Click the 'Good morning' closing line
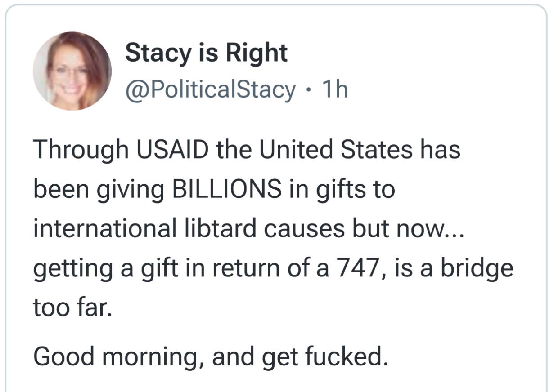554x392 pixels. click(x=210, y=356)
